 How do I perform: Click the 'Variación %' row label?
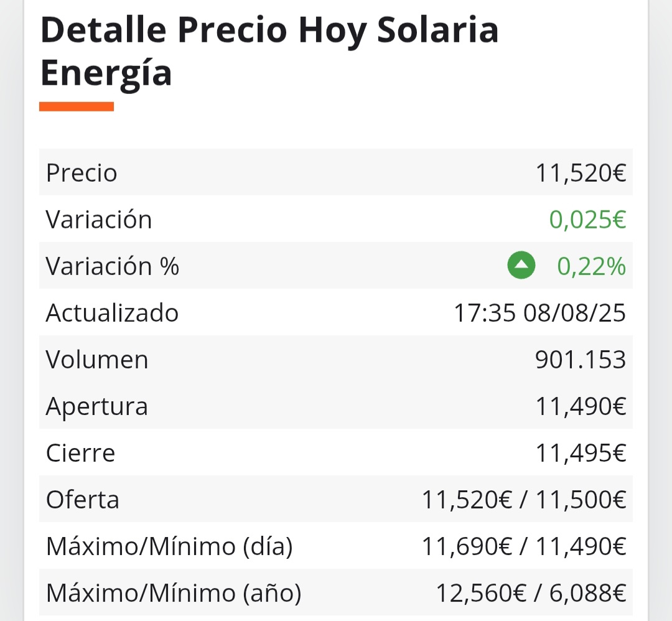(x=112, y=266)
